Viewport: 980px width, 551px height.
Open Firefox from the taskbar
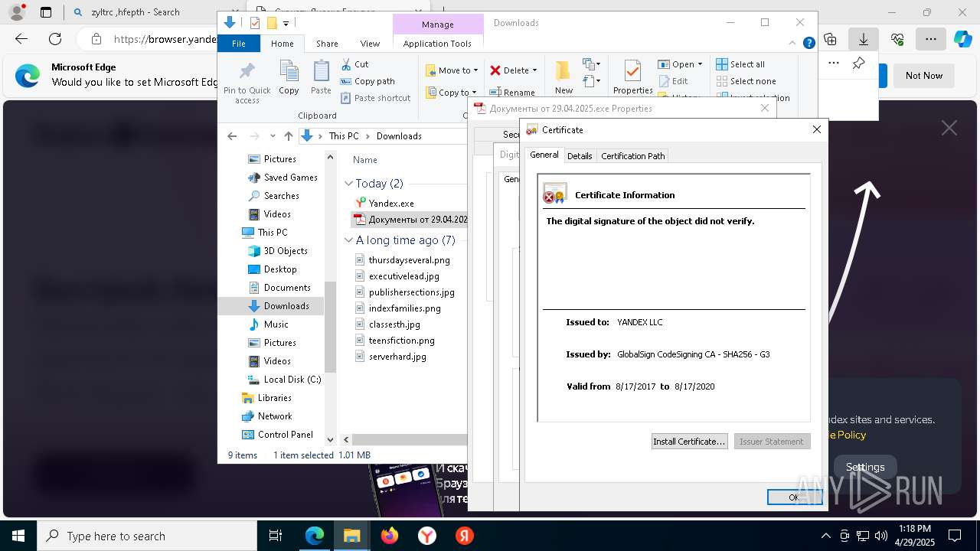click(x=390, y=536)
